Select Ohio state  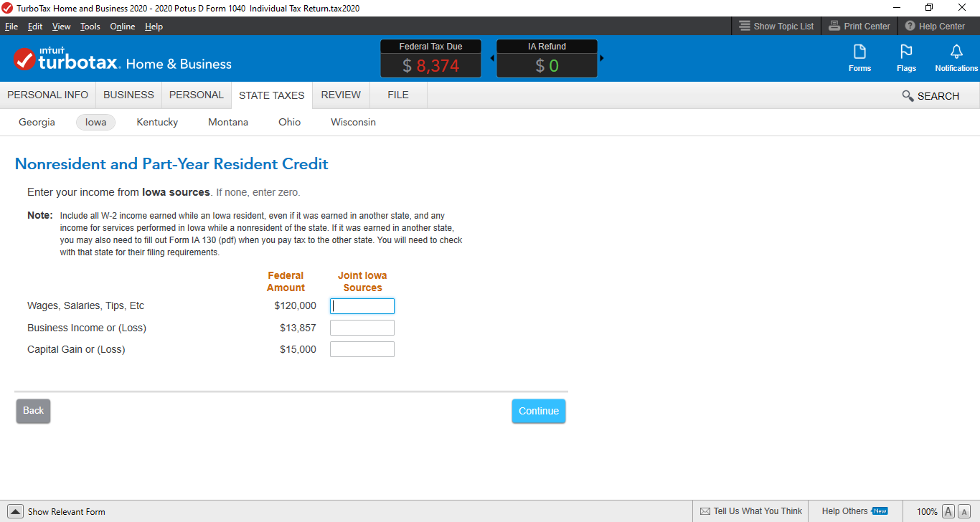pyautogui.click(x=290, y=122)
